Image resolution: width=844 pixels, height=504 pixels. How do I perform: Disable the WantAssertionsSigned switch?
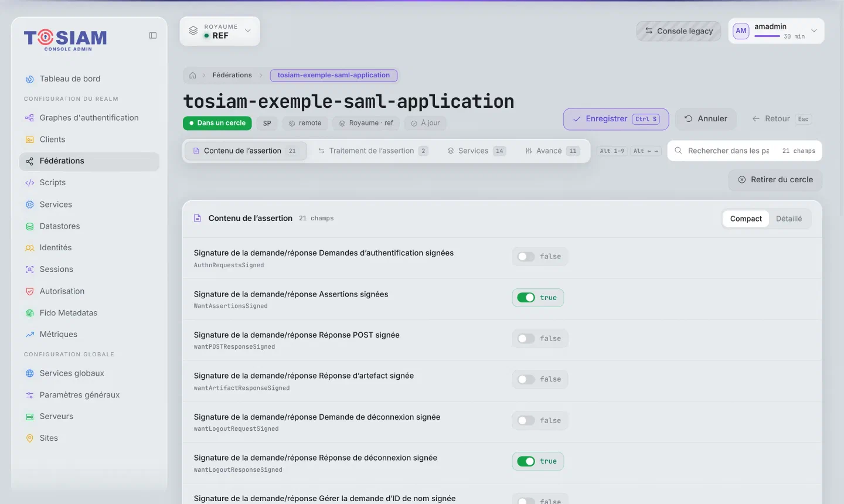pyautogui.click(x=526, y=298)
